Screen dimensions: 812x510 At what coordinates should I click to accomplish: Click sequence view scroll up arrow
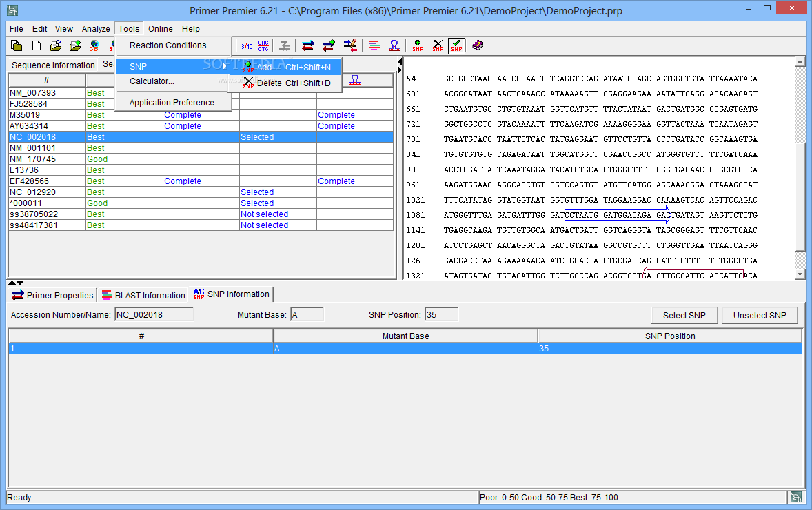800,61
